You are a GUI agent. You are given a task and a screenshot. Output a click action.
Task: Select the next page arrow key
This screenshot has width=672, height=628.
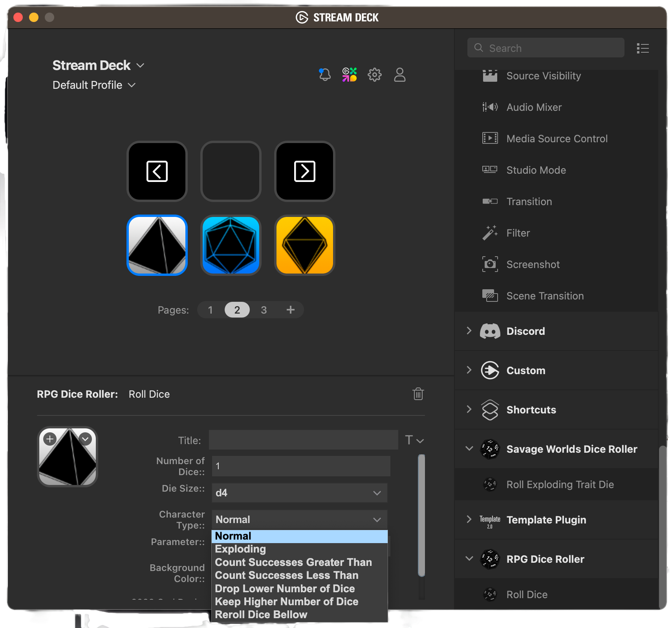305,171
